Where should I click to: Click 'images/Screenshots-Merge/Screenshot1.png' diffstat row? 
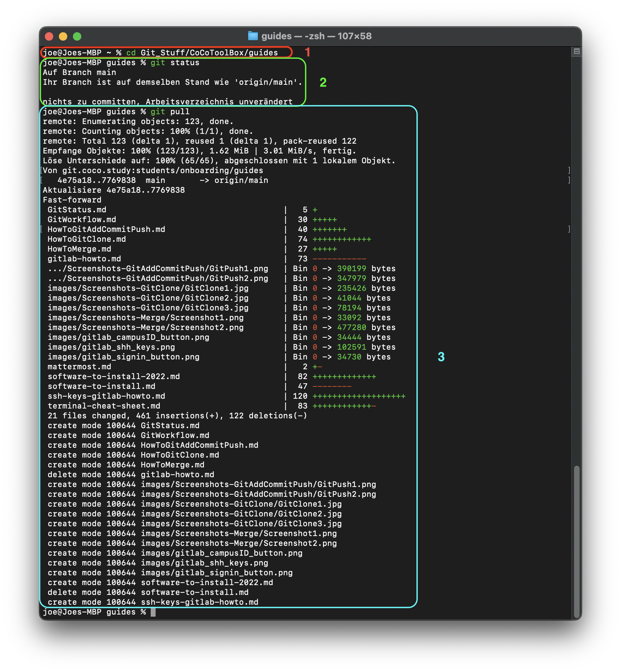[x=219, y=317]
